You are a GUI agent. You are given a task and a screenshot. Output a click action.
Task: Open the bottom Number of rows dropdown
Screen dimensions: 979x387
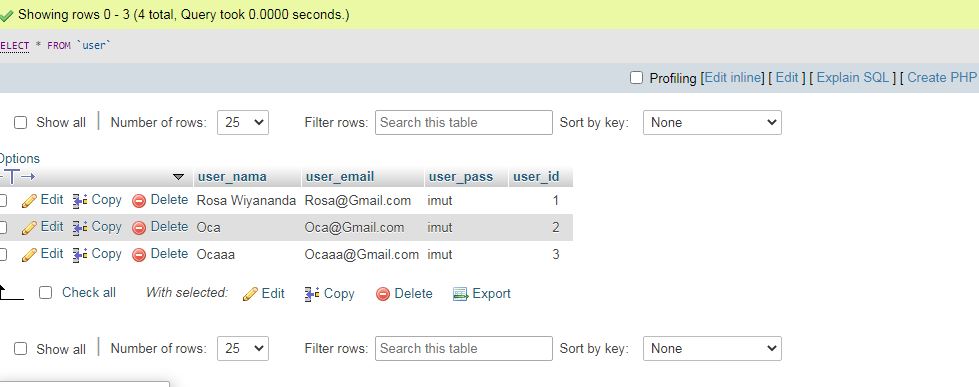coord(243,348)
